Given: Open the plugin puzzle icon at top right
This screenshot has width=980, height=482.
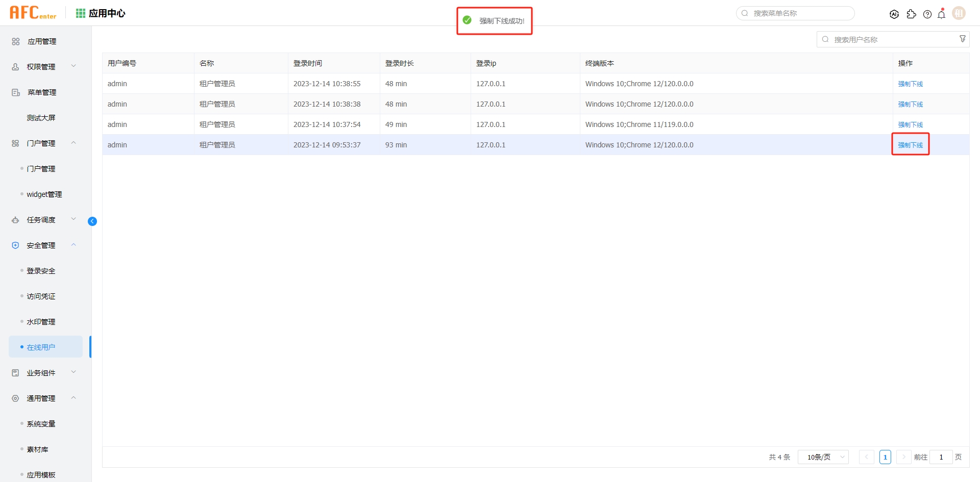Looking at the screenshot, I should [912, 14].
